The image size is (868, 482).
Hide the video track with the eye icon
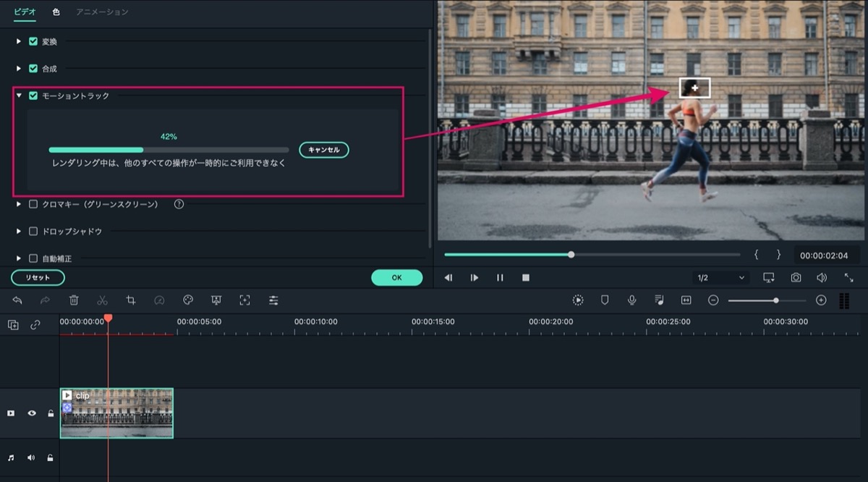pos(32,413)
